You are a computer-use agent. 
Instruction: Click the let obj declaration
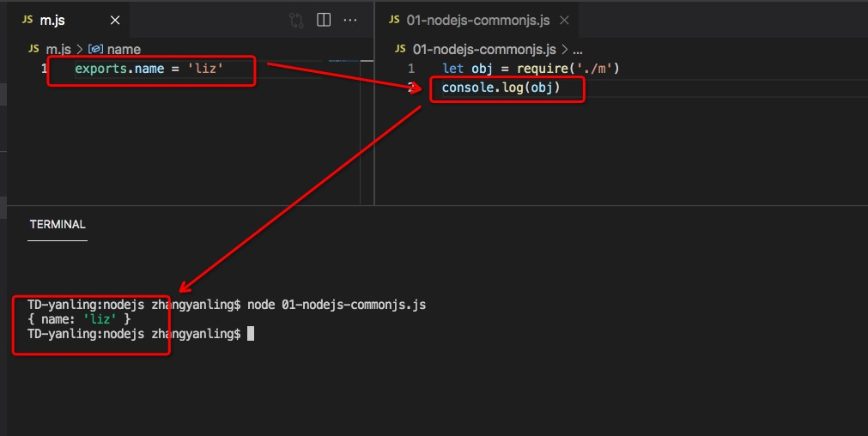click(467, 69)
